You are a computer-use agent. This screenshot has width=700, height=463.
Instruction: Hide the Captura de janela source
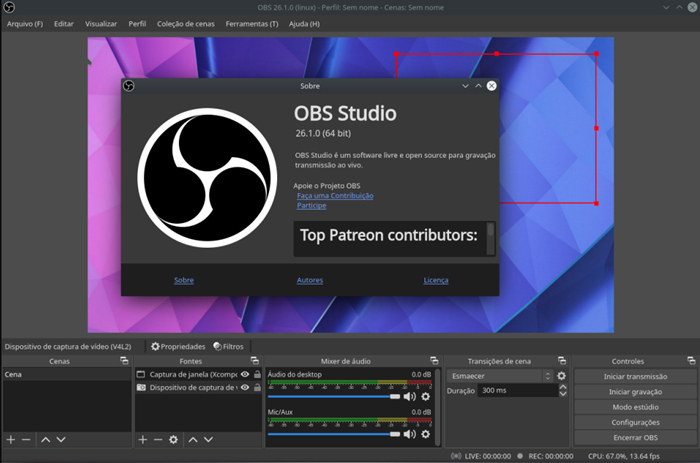[x=244, y=374]
